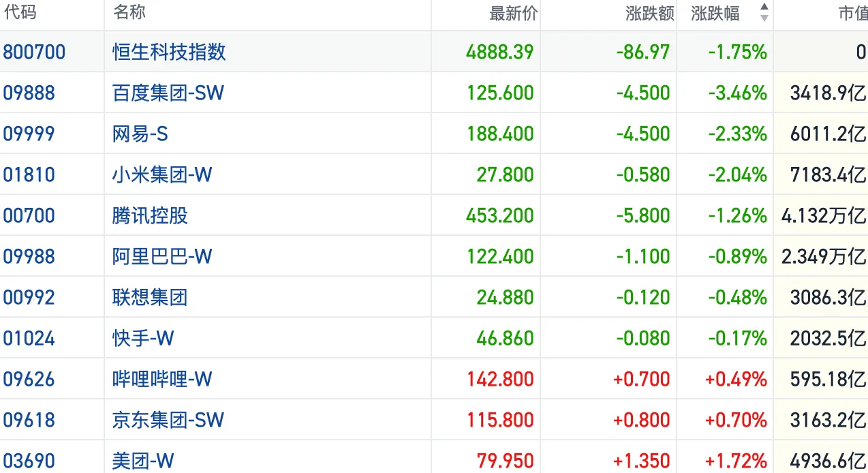
Task: Click market cap 4.132万亿
Action: coord(824,215)
